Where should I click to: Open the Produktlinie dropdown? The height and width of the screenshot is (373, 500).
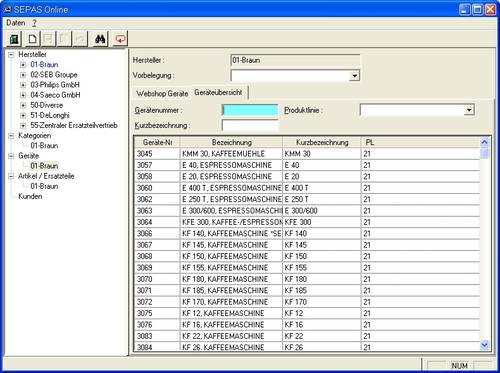469,110
